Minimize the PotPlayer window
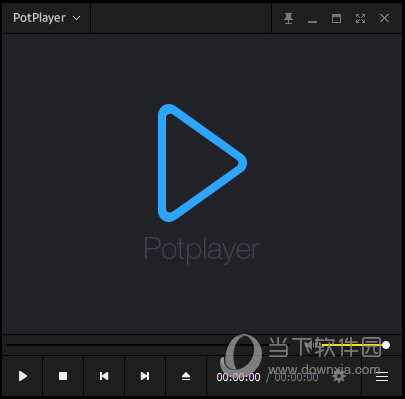This screenshot has height=399, width=405. click(x=312, y=21)
